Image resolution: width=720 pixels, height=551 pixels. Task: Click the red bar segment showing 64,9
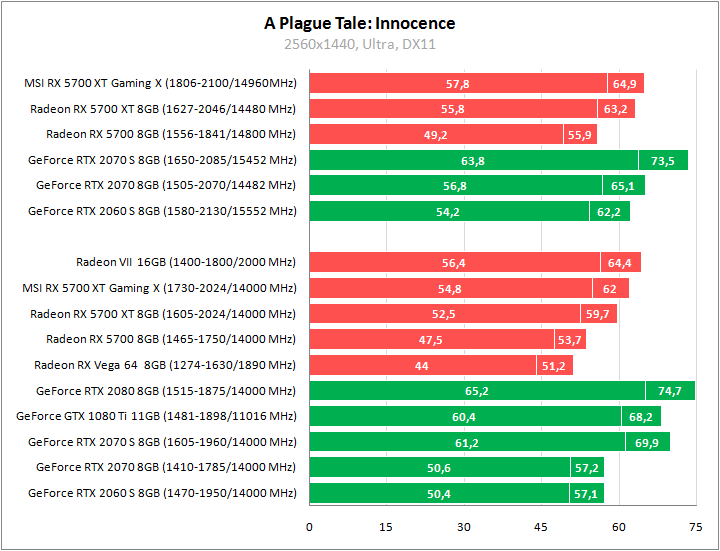625,84
